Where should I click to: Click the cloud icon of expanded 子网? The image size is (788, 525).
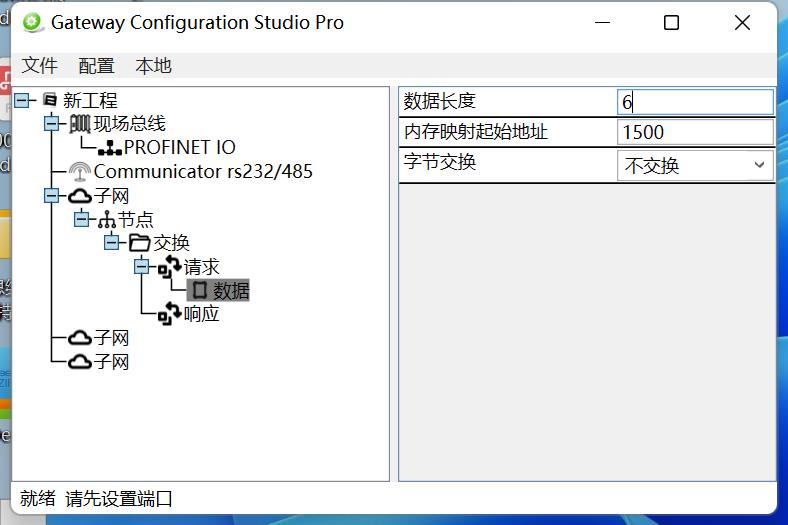click(80, 196)
